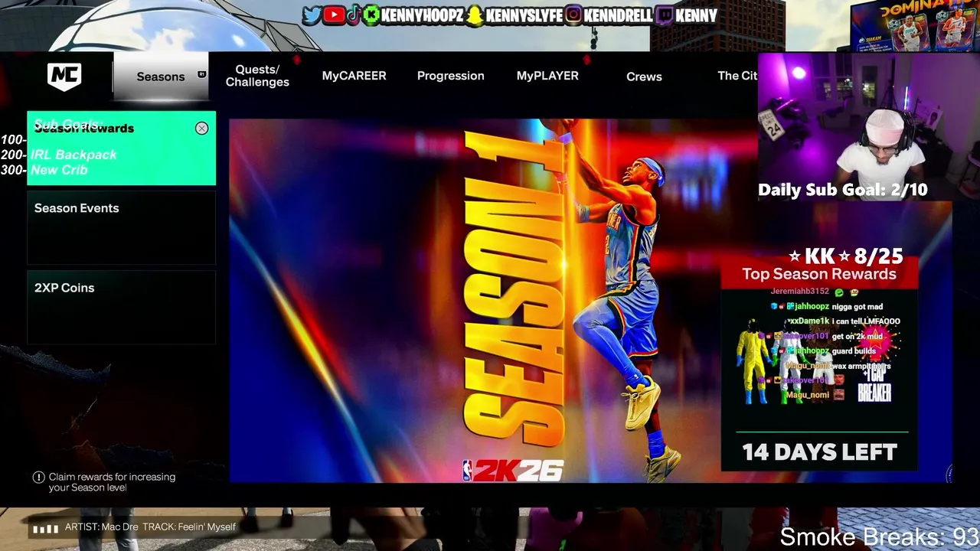The image size is (980, 551).
Task: Click the Smoke Breaks: 93 counter
Action: pos(879,536)
